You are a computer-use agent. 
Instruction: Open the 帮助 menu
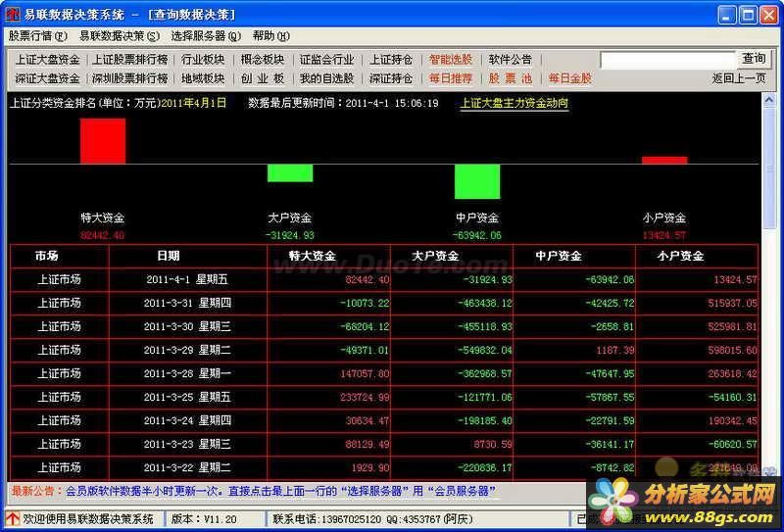click(x=271, y=36)
